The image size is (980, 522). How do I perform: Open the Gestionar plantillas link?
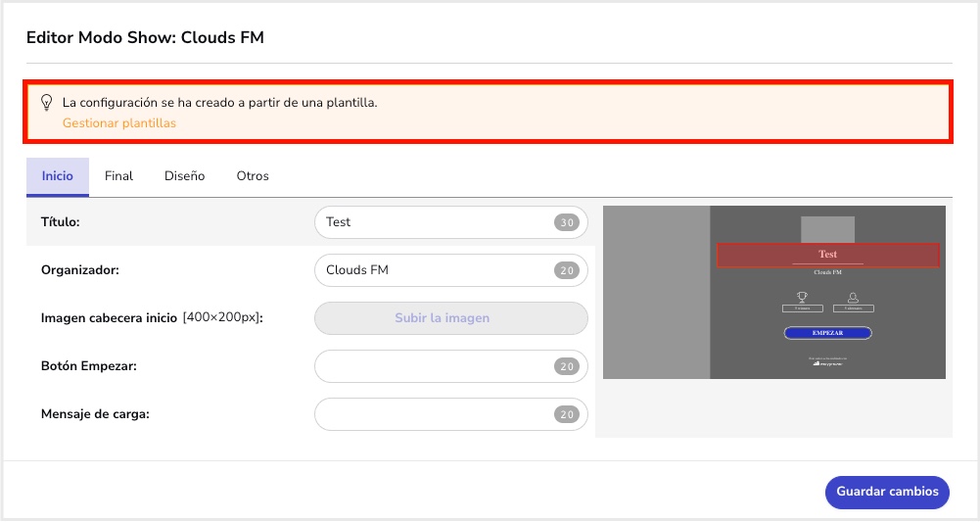119,123
